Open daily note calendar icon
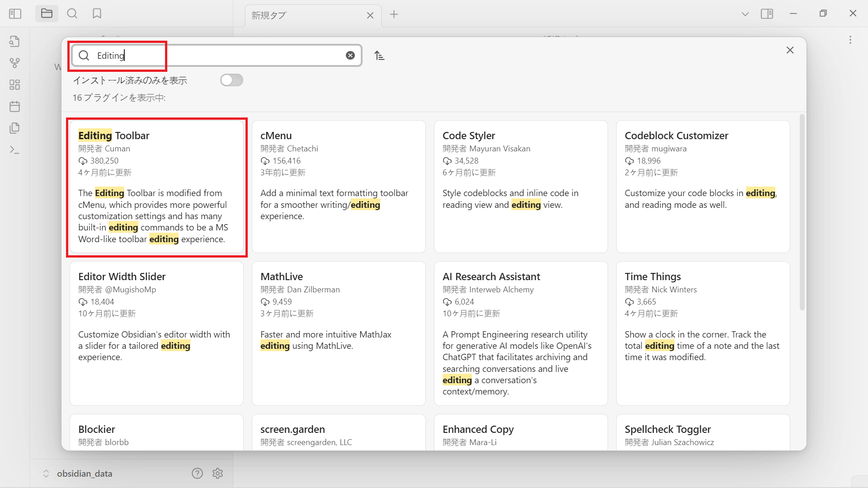This screenshot has height=488, width=868. coord(14,107)
